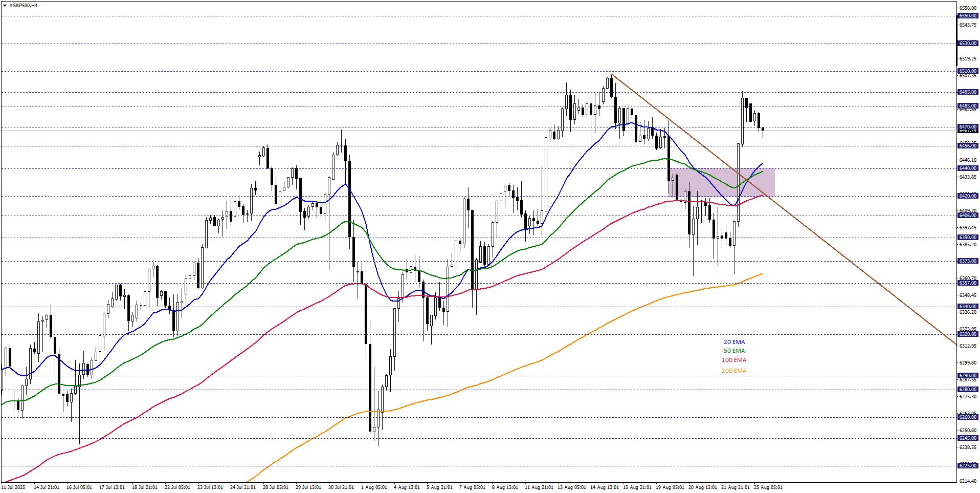The width and height of the screenshot is (980, 493).
Task: Click the 6543.75 price axis label
Action: pyautogui.click(x=968, y=25)
